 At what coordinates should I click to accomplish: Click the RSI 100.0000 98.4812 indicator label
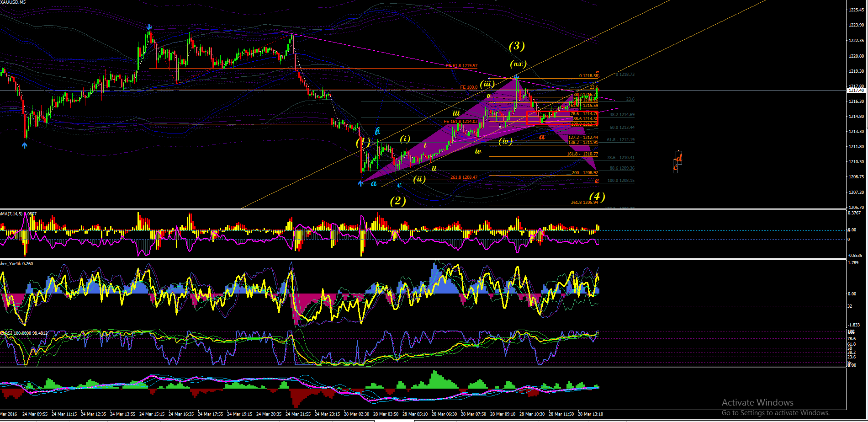click(x=24, y=333)
